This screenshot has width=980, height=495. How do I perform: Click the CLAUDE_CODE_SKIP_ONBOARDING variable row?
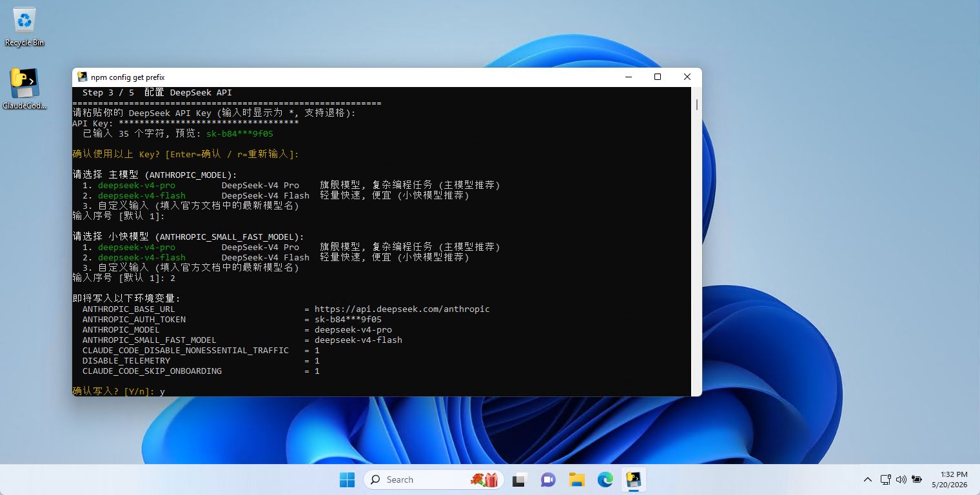click(201, 371)
